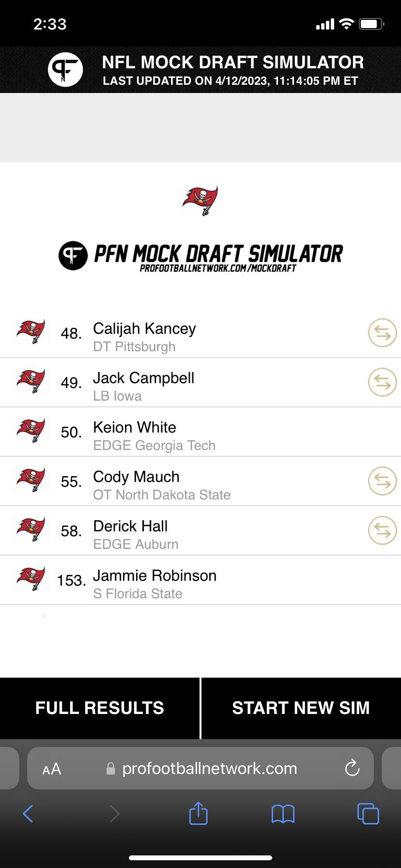The image size is (401, 868).
Task: Tap the Buccaneers flag beside pick 48
Action: 31,332
